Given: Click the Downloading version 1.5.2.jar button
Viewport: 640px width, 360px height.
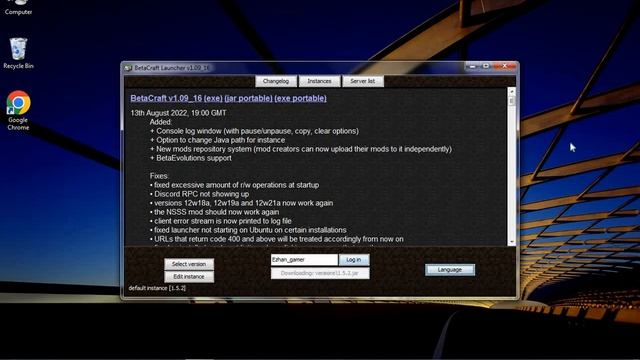Looking at the screenshot, I should tap(320, 273).
